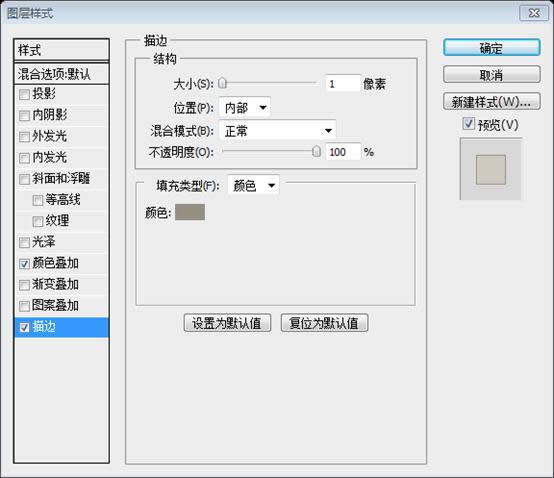Enable the 渐变叠加 gradient overlay checkbox
Image resolution: width=554 pixels, height=478 pixels.
(x=24, y=285)
